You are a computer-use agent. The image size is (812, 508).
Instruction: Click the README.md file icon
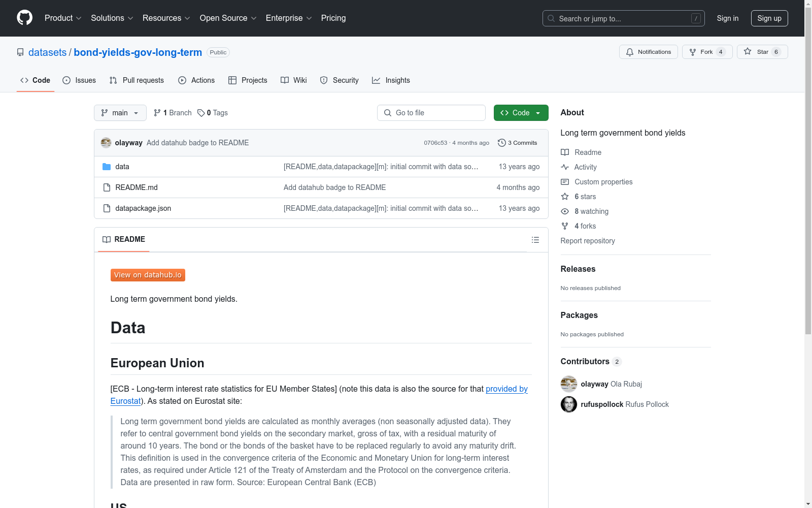point(107,187)
